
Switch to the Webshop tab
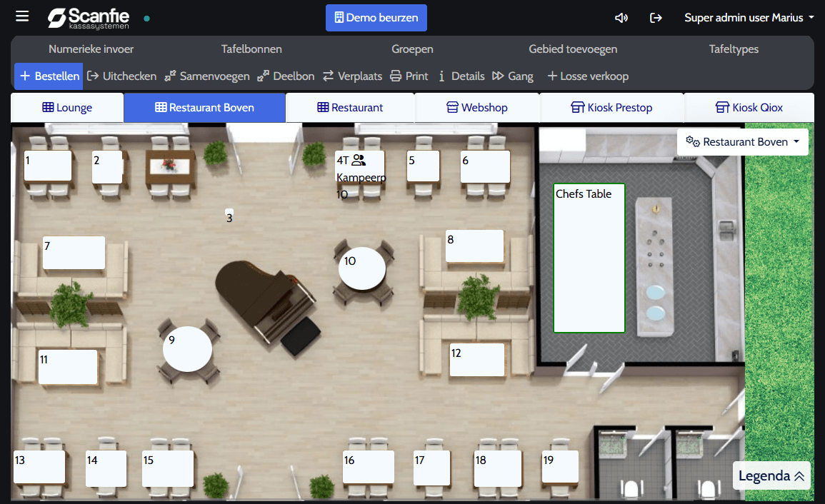point(477,107)
